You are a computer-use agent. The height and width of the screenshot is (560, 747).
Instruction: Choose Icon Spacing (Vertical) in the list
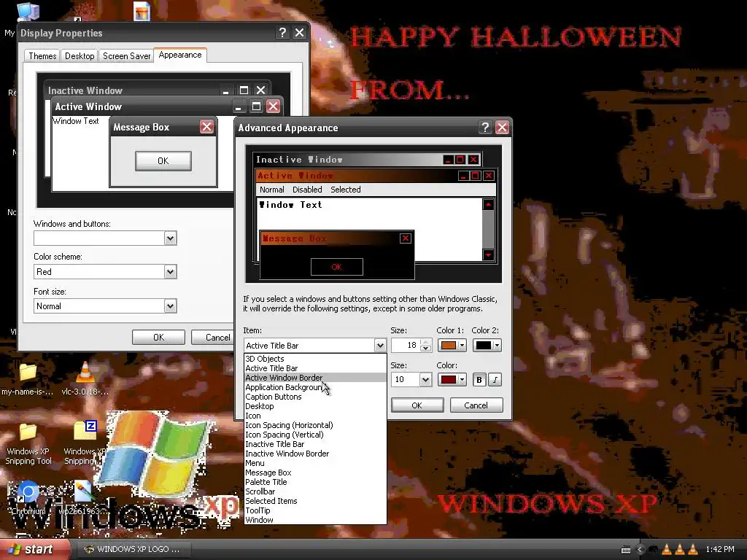pos(315,435)
